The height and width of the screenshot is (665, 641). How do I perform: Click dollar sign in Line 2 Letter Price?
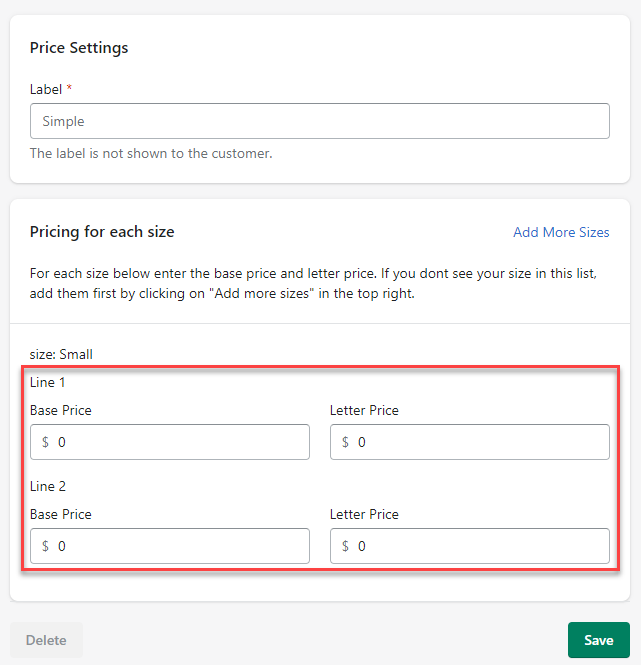click(x=346, y=546)
